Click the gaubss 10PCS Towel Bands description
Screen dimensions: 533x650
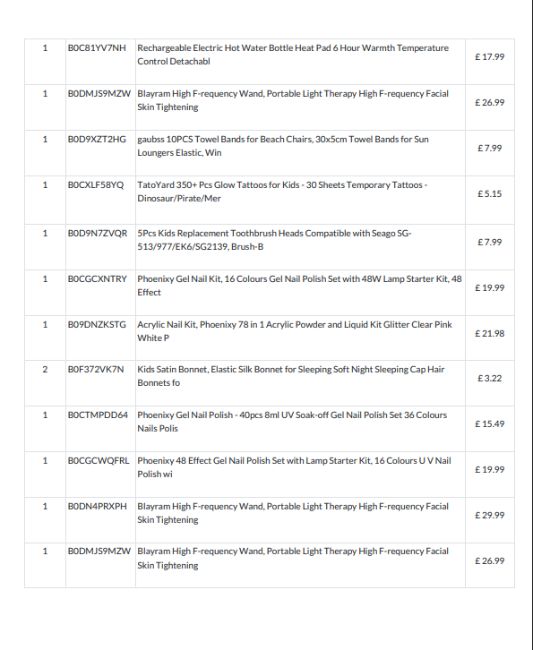[283, 146]
